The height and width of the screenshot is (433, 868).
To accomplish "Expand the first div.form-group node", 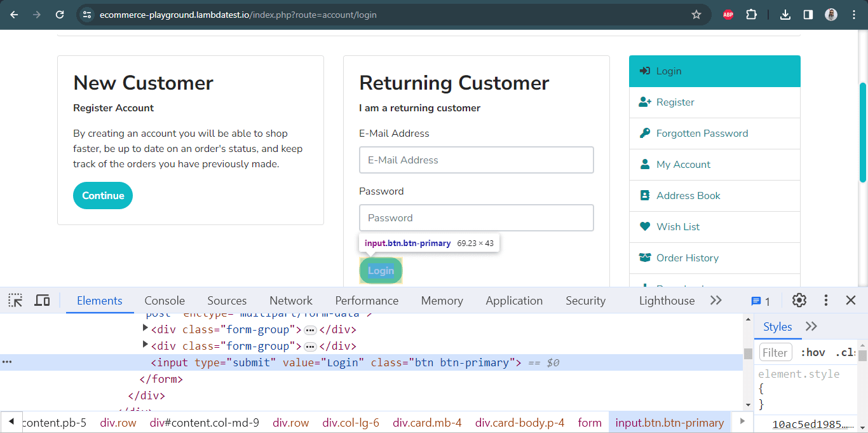I will pos(146,328).
